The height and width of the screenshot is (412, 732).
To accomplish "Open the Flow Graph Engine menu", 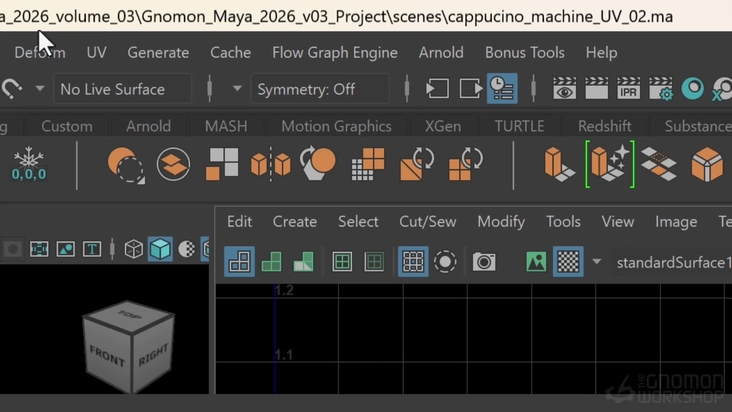I will 335,53.
